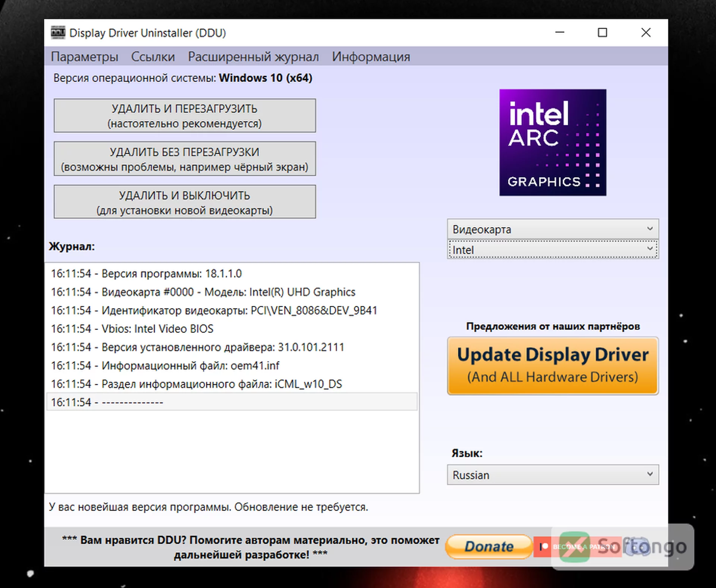
Task: Click УДАЛИТЬ И ПЕРЕЗАГРУЗИТЬ button
Action: [185, 116]
